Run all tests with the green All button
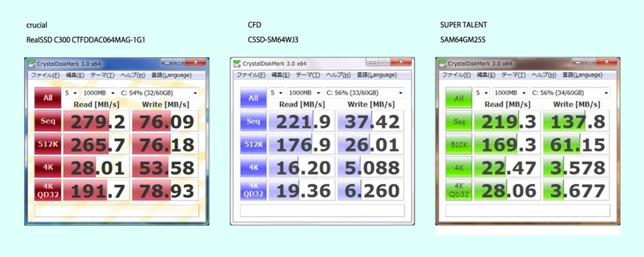Image resolution: width=644 pixels, height=257 pixels. tap(458, 97)
